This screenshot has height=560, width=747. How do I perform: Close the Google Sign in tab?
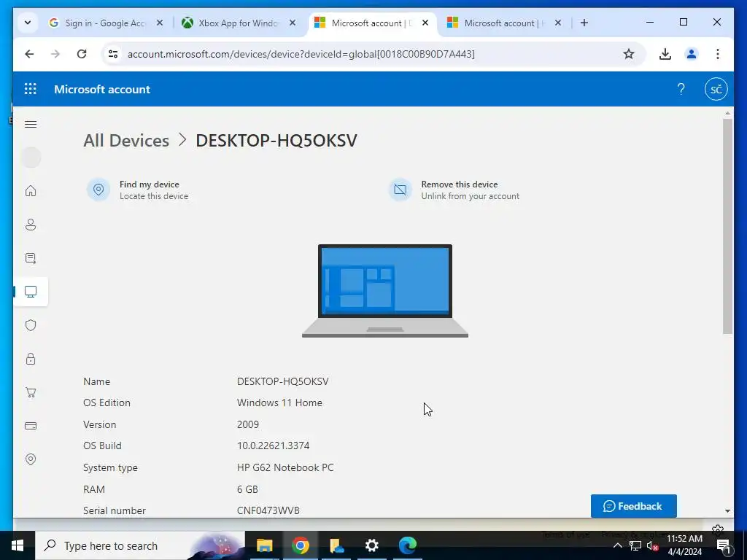point(160,23)
